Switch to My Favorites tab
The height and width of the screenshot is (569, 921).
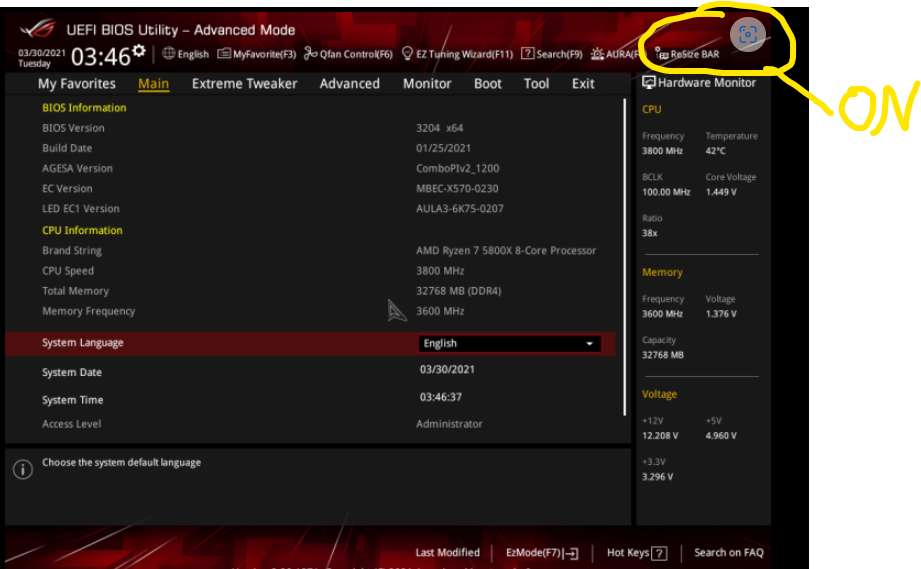coord(77,83)
